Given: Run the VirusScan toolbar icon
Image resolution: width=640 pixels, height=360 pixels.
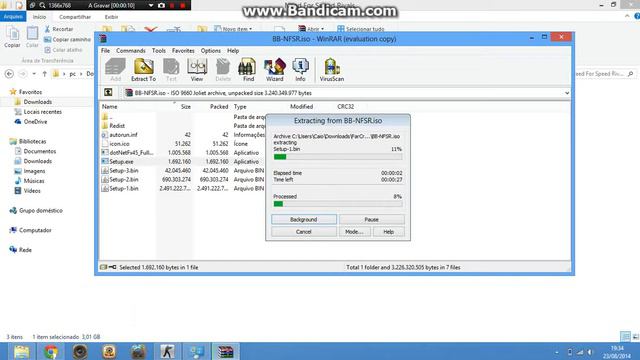Looking at the screenshot, I should pyautogui.click(x=331, y=70).
